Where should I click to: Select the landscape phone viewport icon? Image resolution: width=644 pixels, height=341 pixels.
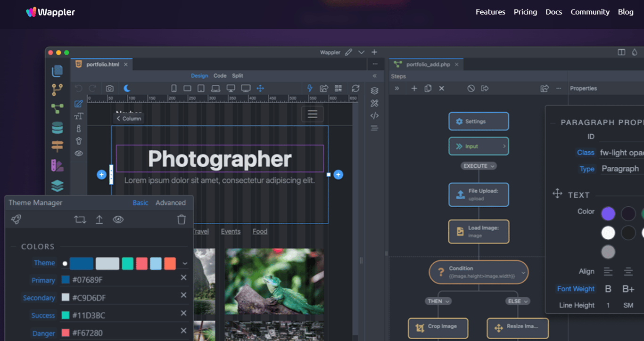pyautogui.click(x=187, y=88)
